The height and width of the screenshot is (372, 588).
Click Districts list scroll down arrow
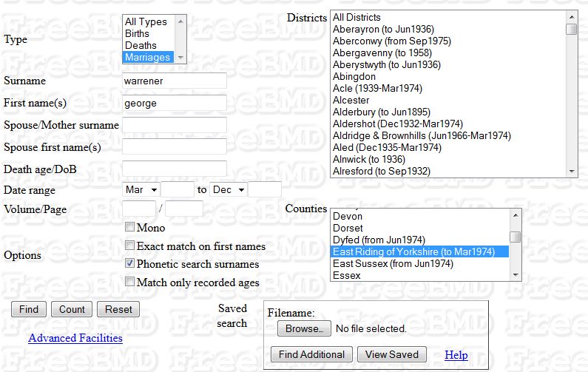pyautogui.click(x=572, y=171)
